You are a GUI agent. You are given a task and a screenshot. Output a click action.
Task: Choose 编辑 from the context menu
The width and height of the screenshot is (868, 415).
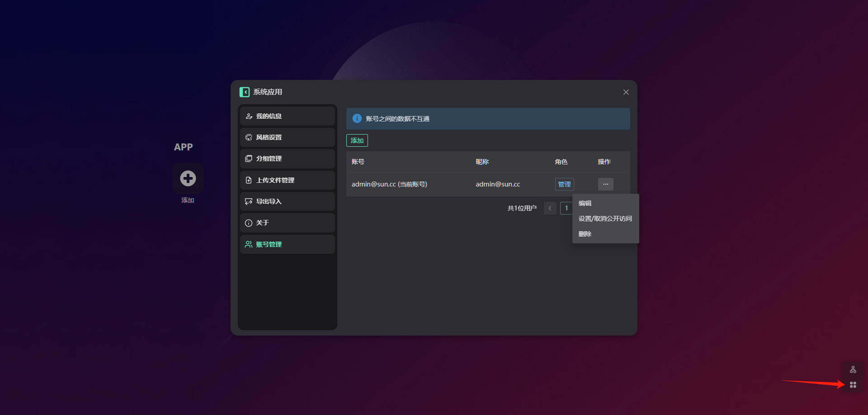coord(585,203)
